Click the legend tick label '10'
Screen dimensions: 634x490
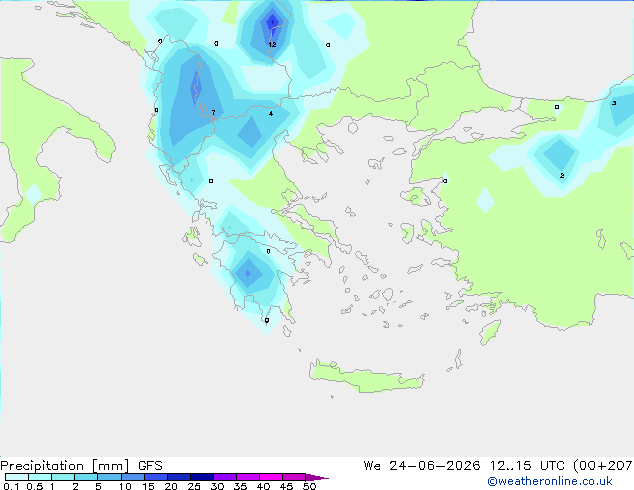125,486
